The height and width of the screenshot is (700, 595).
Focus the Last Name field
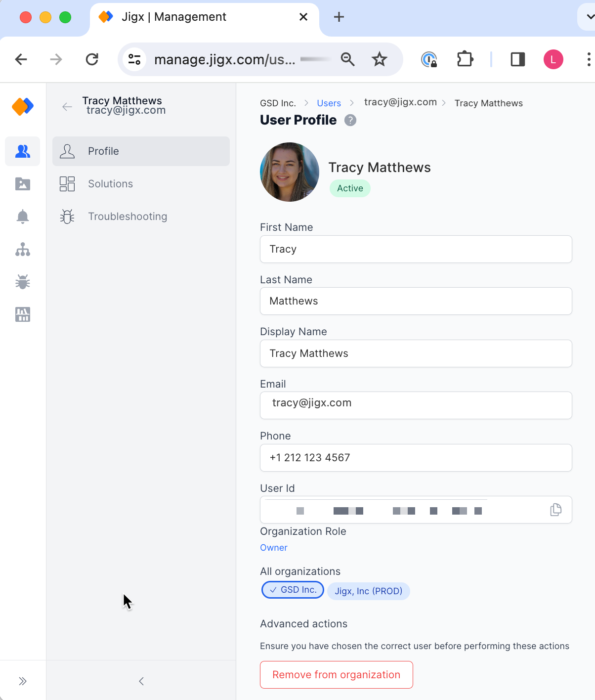(416, 301)
